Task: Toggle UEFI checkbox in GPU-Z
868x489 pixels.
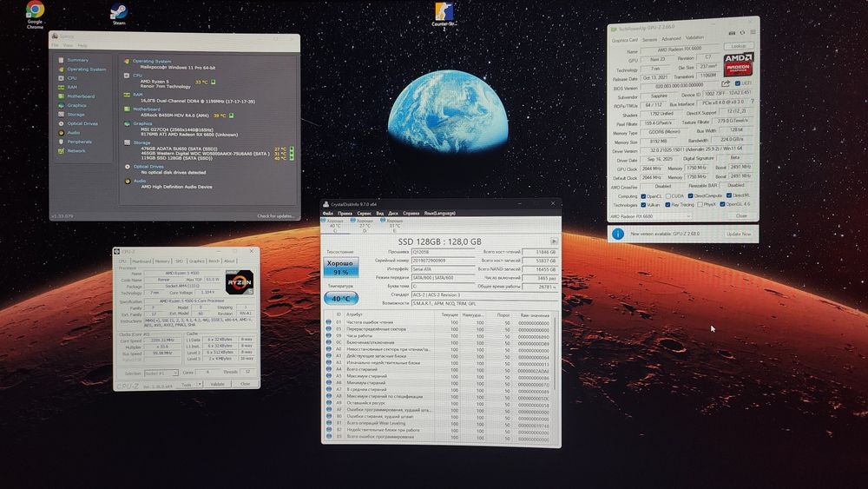Action: pos(737,83)
